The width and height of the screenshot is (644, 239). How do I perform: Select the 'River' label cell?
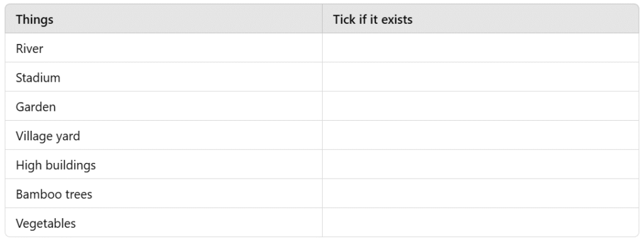click(x=164, y=48)
